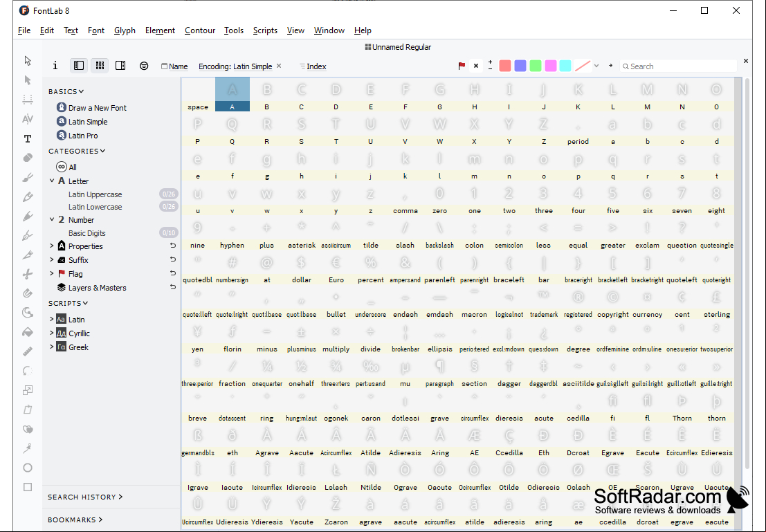Toggle the left sidebar panel button
Screen dimensions: 766x532
[79, 66]
